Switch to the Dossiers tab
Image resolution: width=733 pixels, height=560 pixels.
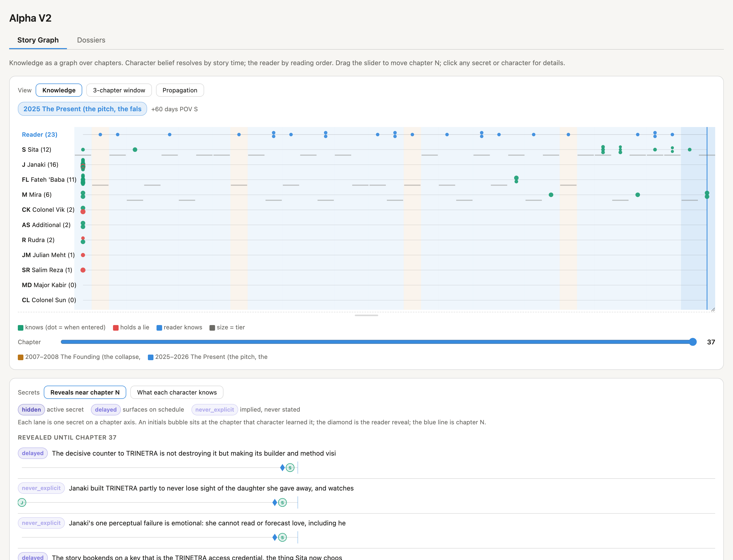click(x=91, y=40)
